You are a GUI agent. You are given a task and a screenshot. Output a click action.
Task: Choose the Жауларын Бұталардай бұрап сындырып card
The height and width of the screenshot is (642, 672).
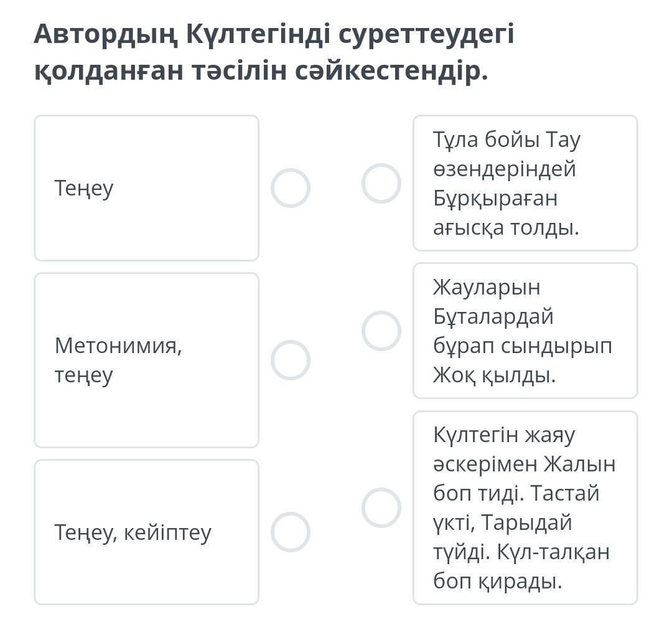(x=525, y=331)
